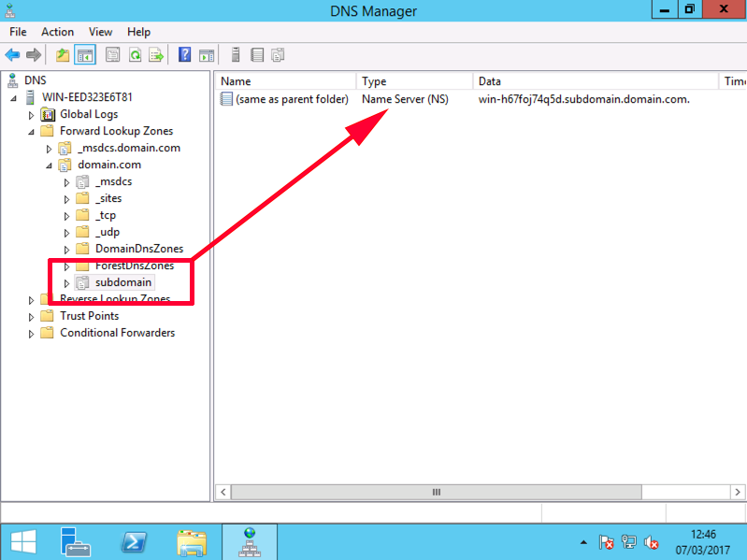
Task: Open the Properties toolbar icon
Action: 112,55
